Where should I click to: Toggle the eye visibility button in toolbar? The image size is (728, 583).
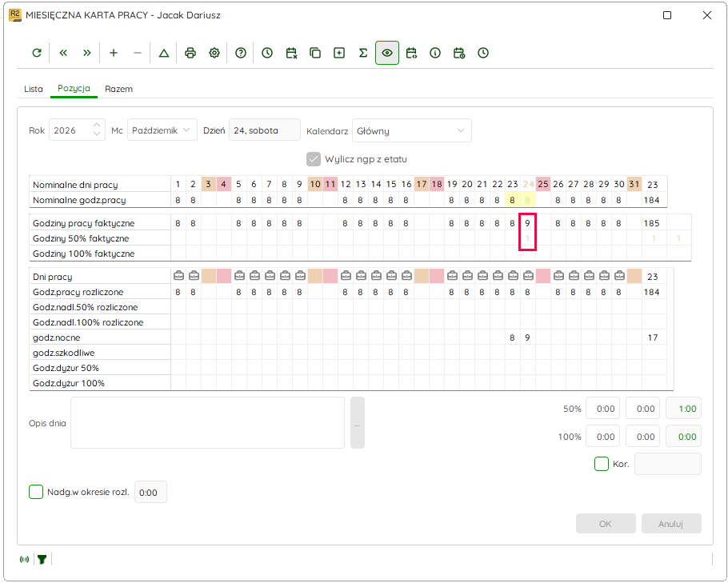click(387, 53)
